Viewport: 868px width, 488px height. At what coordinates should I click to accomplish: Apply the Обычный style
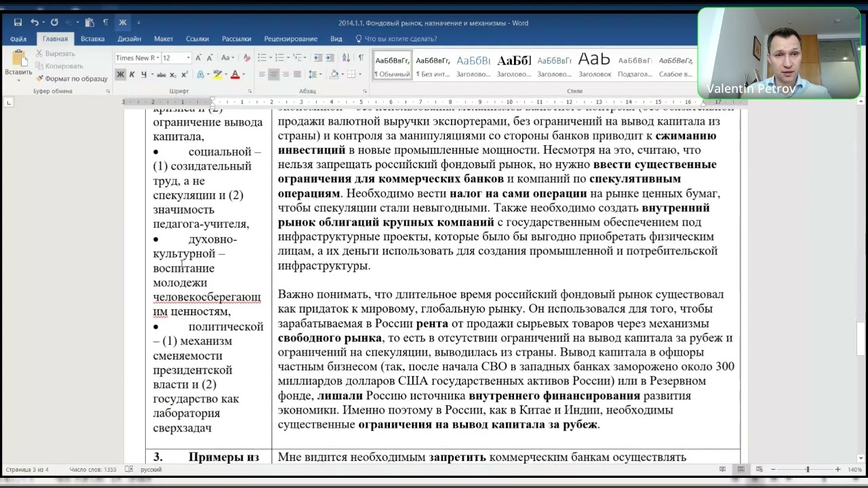[x=393, y=65]
